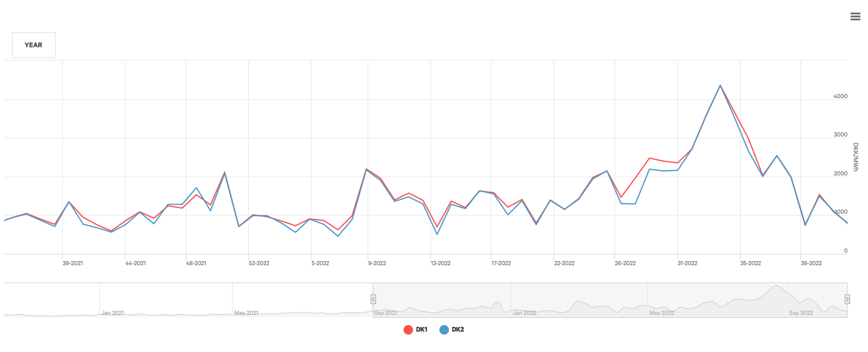Viewport: 868px width, 352px height.
Task: Click the highest price peak above 4000
Action: click(720, 86)
